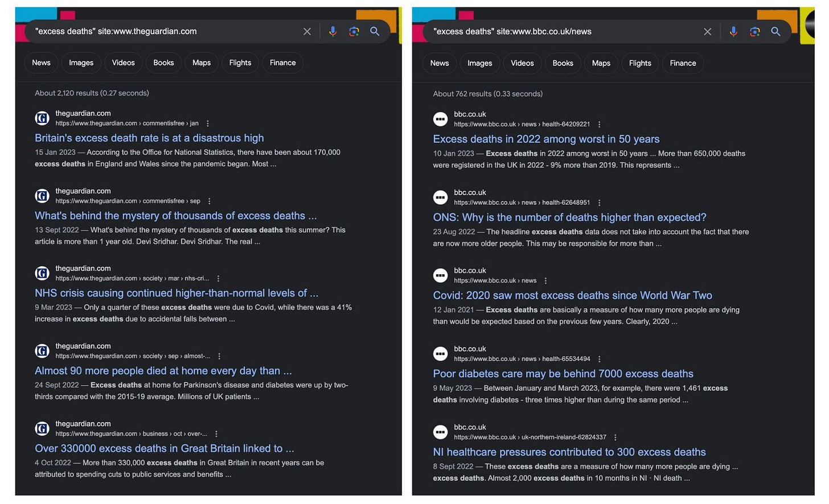Select Videos filter in Guardian search
Viewport: 829px width, 504px height.
click(x=123, y=63)
